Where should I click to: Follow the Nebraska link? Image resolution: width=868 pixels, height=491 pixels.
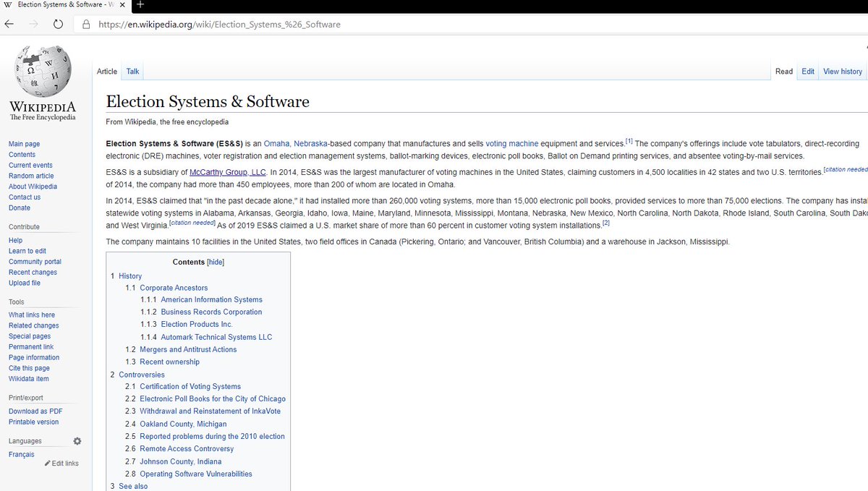click(310, 144)
